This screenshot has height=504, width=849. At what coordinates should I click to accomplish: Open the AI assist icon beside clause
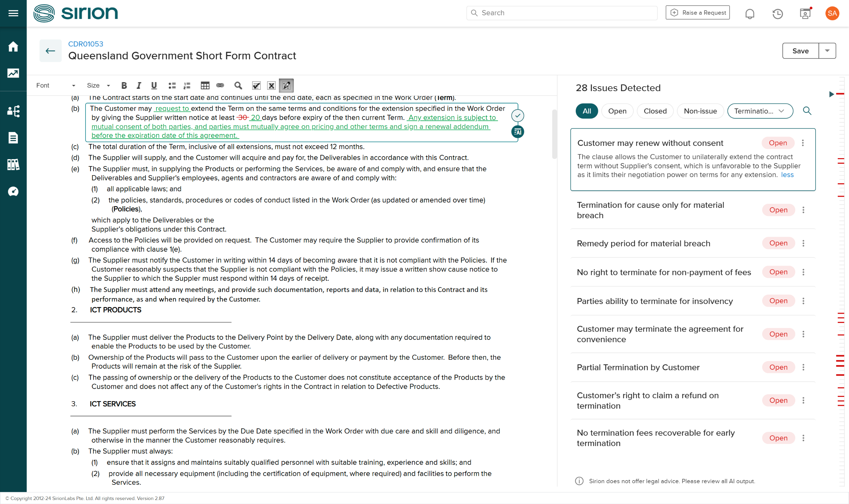coord(517,132)
